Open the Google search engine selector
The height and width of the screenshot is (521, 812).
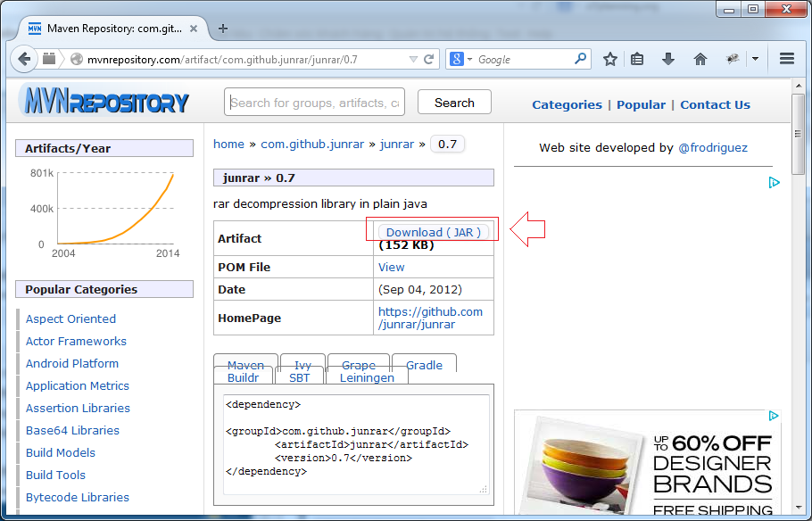point(461,59)
